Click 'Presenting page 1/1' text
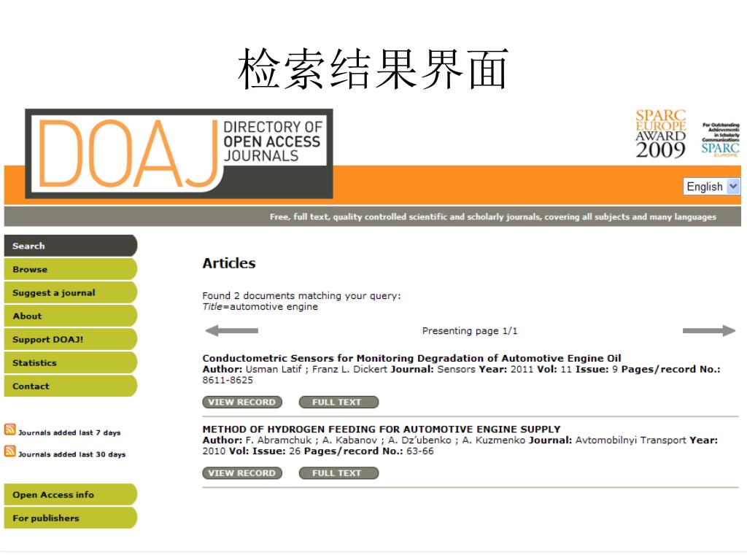This screenshot has width=747, height=560. [x=470, y=330]
